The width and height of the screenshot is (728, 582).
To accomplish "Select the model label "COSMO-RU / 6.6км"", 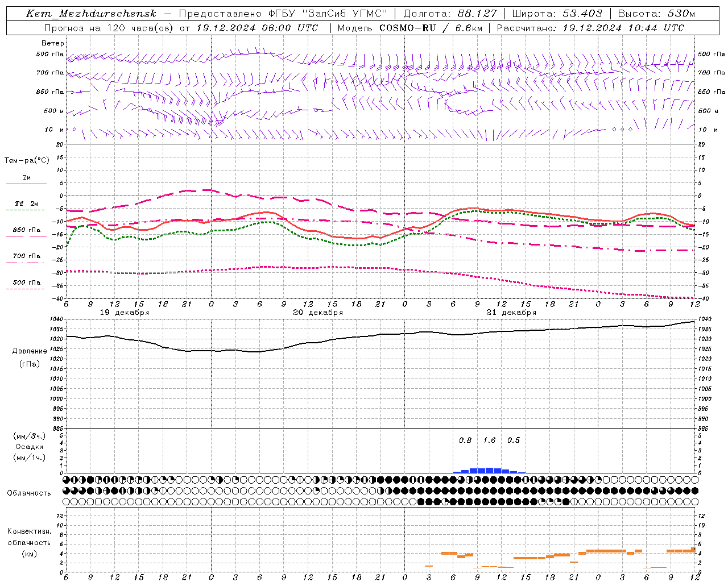I will pos(432,28).
